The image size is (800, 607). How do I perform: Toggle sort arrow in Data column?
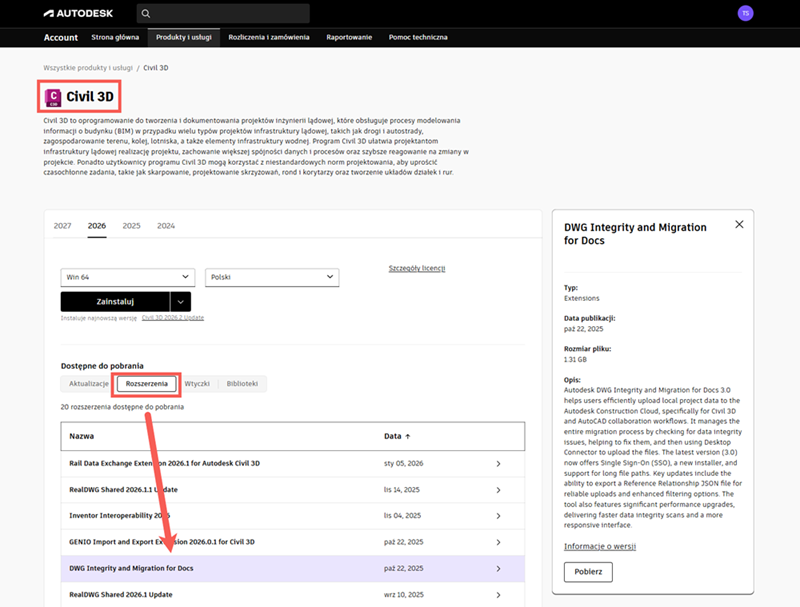(x=408, y=437)
